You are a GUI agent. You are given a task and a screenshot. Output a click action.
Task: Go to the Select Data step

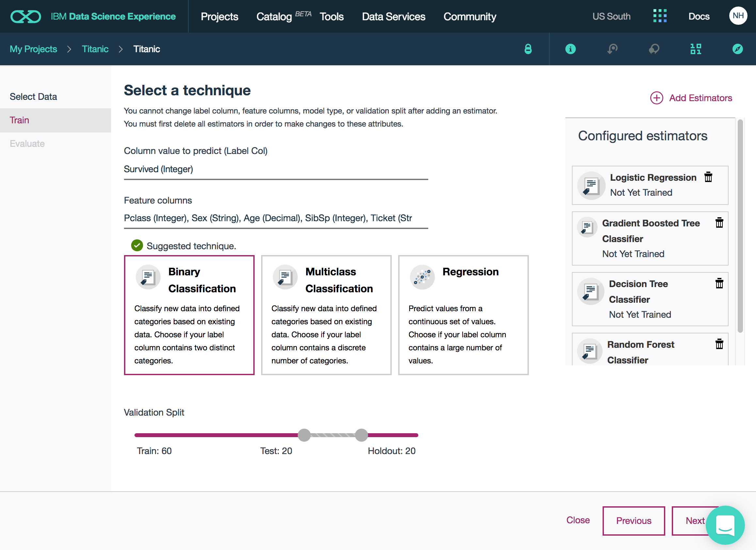(x=55, y=97)
